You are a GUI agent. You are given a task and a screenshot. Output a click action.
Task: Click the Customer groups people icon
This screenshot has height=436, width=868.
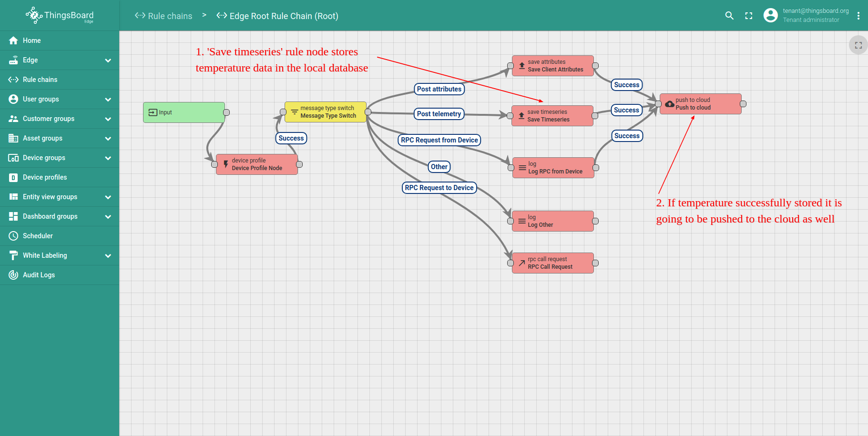click(13, 119)
